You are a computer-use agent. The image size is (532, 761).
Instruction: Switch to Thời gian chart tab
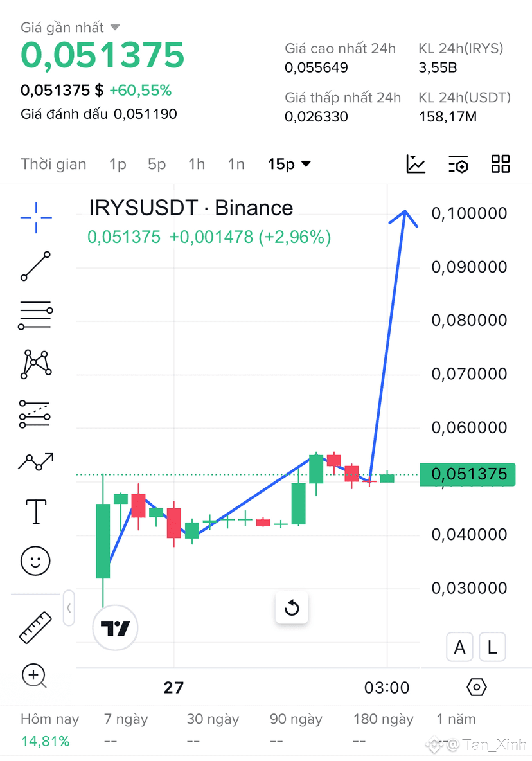pos(53,164)
